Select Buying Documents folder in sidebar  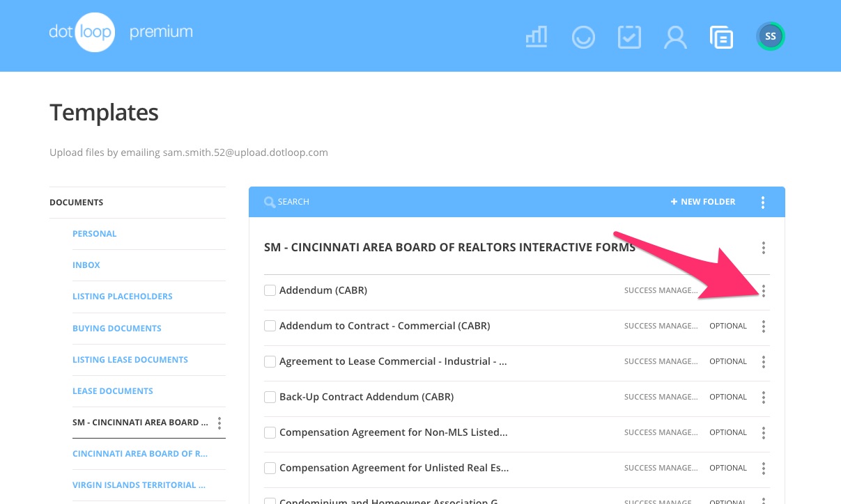(116, 328)
